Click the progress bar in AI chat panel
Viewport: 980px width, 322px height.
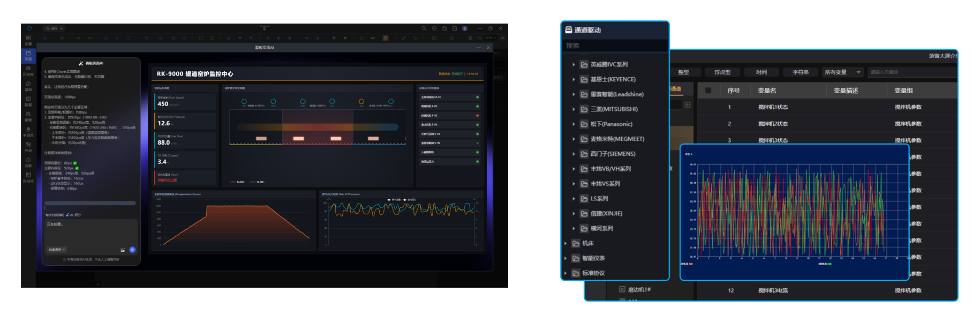point(90,203)
